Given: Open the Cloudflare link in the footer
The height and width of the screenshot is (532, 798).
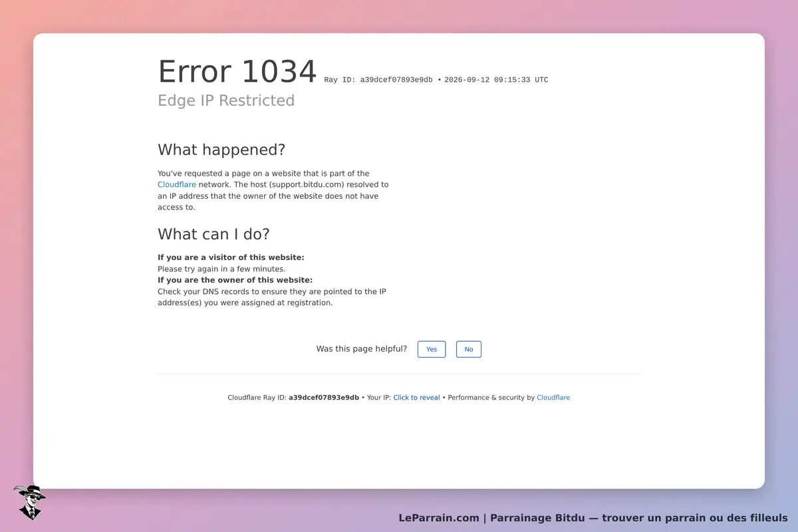Looking at the screenshot, I should pyautogui.click(x=553, y=398).
